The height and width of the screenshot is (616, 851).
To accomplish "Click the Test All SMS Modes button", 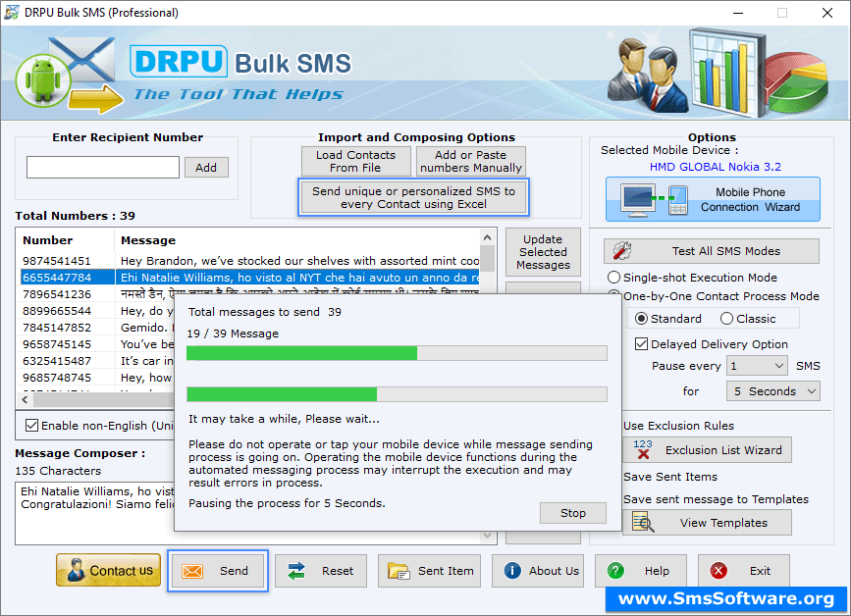I will [x=711, y=250].
